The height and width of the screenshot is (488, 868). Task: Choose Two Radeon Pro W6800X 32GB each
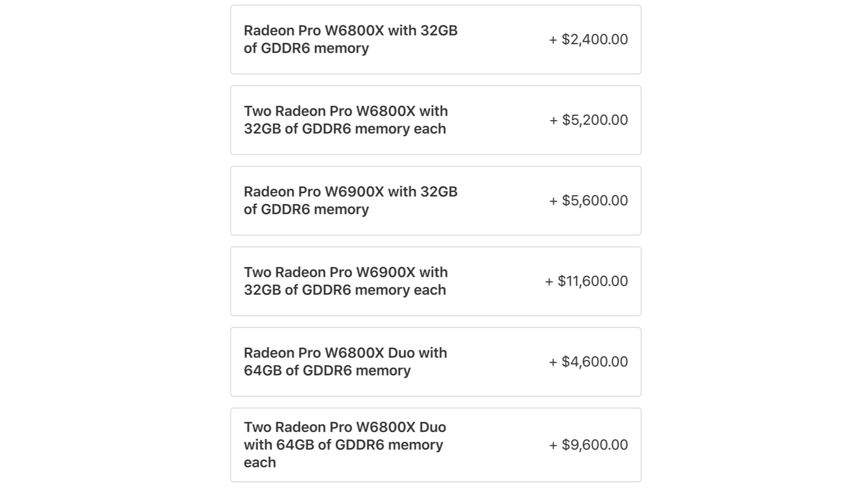coord(436,120)
